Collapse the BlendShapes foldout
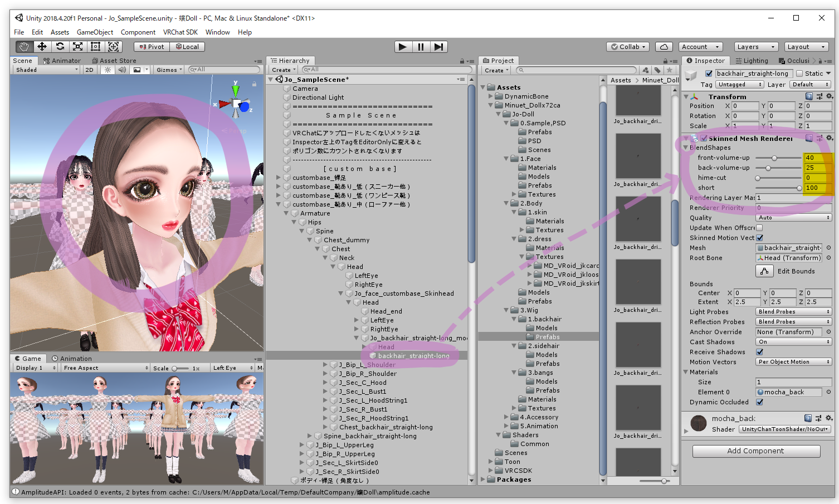This screenshot has height=504, width=839. pyautogui.click(x=686, y=148)
